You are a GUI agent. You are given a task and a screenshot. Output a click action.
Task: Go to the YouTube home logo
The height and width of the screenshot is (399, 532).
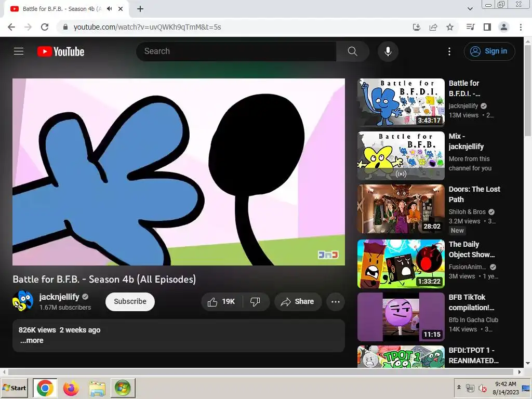(61, 51)
